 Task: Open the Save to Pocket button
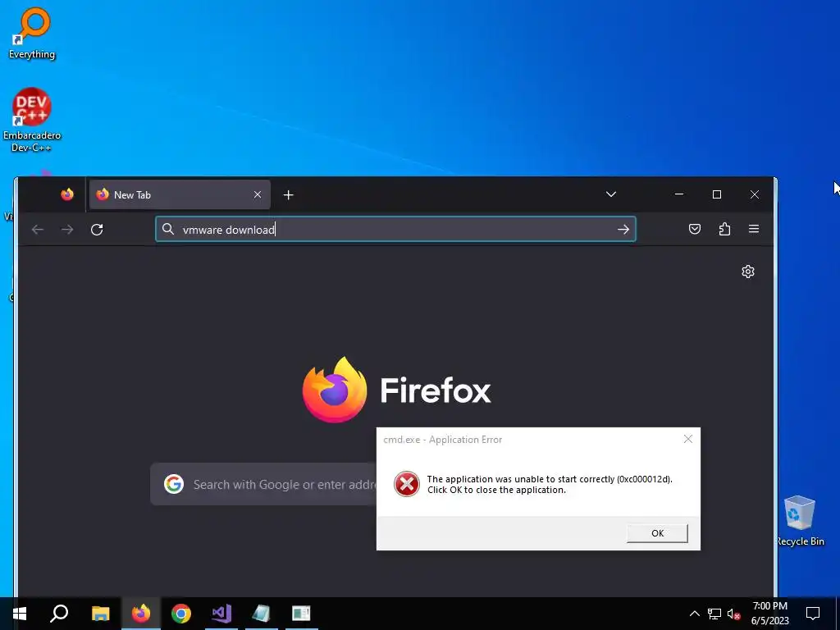pos(694,230)
